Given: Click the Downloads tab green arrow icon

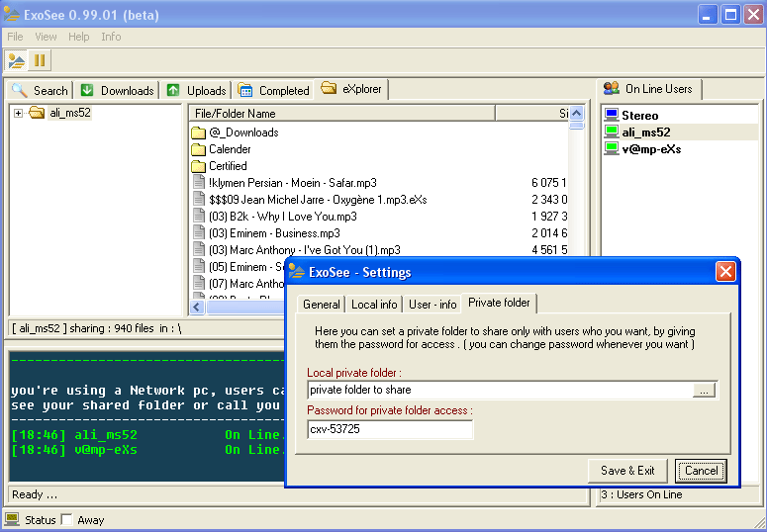Looking at the screenshot, I should point(87,90).
